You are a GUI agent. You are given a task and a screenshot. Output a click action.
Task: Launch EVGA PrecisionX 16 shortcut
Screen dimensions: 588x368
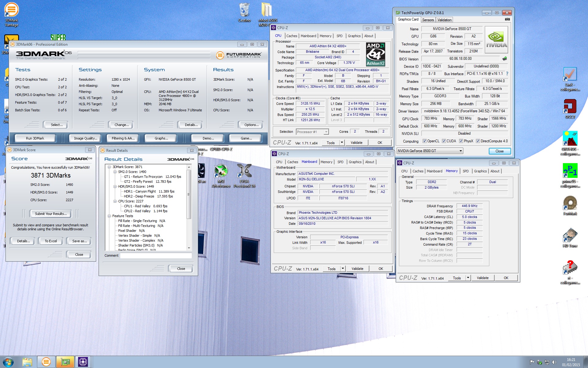click(x=244, y=176)
